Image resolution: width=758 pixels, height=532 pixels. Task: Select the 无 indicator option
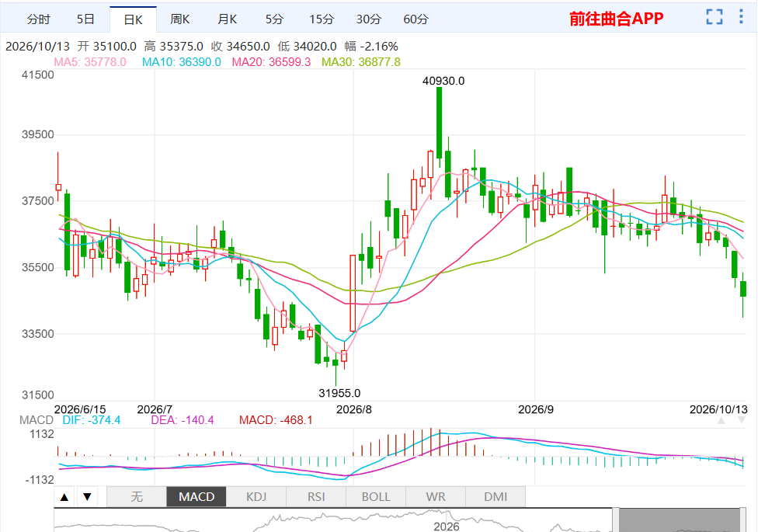click(x=137, y=497)
